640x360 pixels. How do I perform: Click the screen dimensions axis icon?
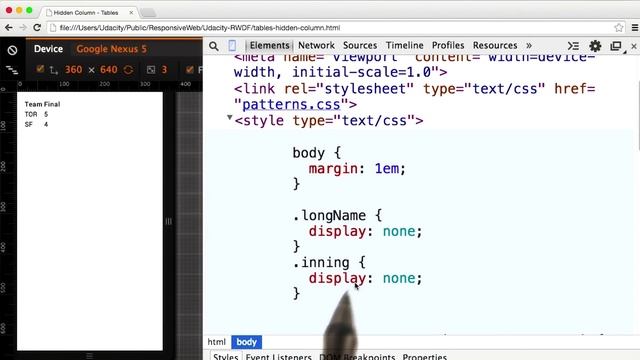pos(53,70)
